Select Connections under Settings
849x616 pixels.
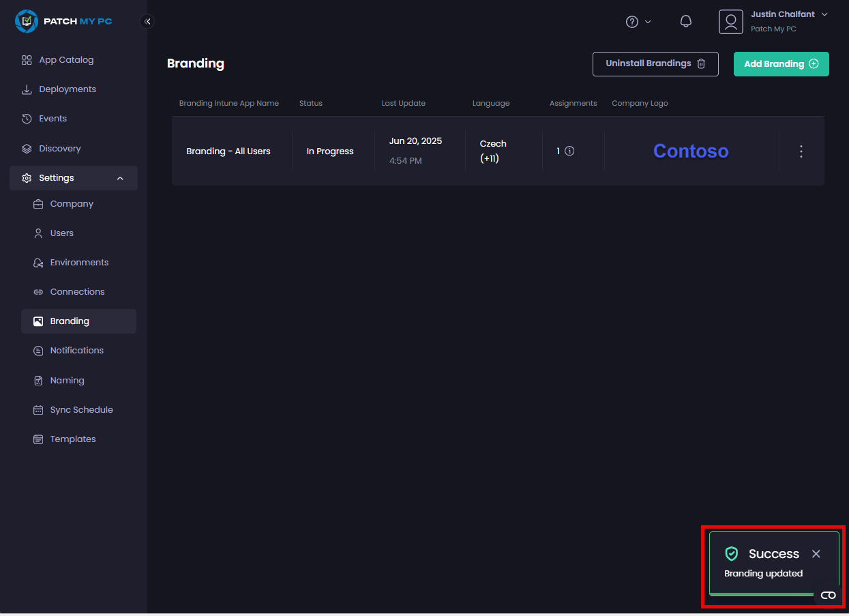pyautogui.click(x=77, y=292)
